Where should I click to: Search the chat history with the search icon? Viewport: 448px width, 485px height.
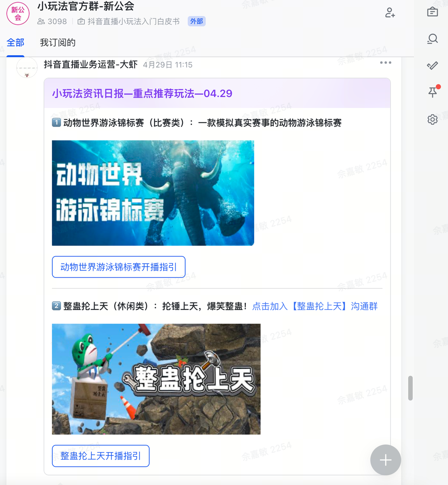pos(432,39)
